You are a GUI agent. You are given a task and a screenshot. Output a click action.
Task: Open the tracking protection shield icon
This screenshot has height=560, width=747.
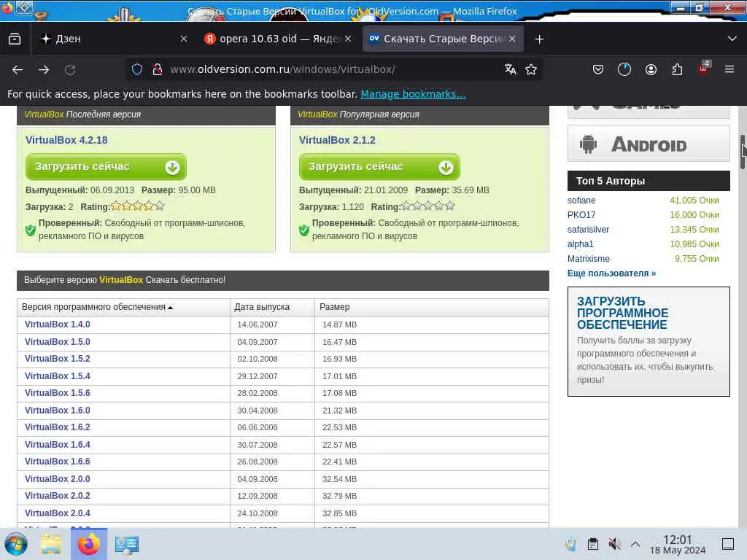(137, 69)
